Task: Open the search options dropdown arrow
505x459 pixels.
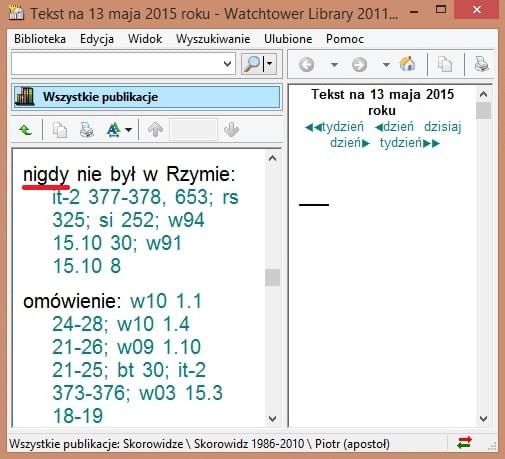Action: click(x=270, y=63)
